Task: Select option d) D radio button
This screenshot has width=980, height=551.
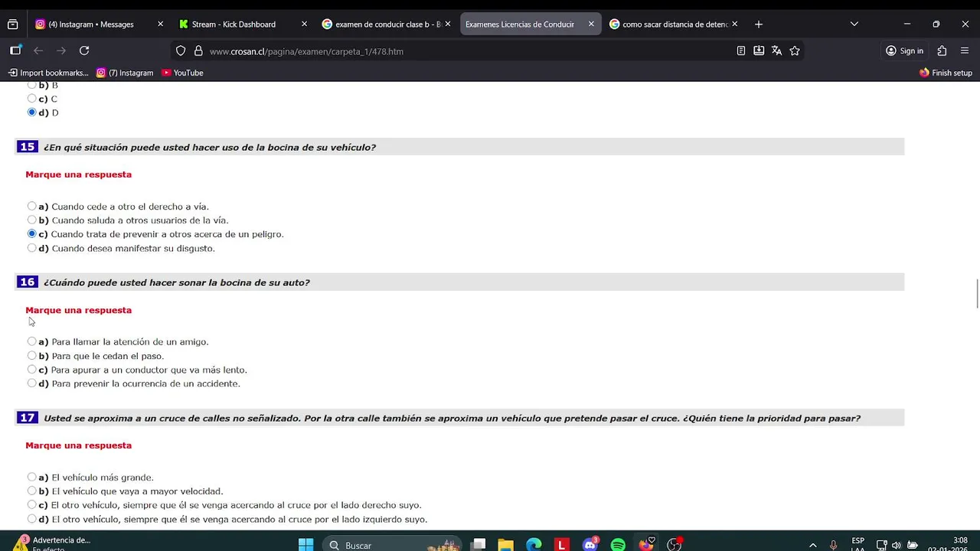Action: (31, 112)
